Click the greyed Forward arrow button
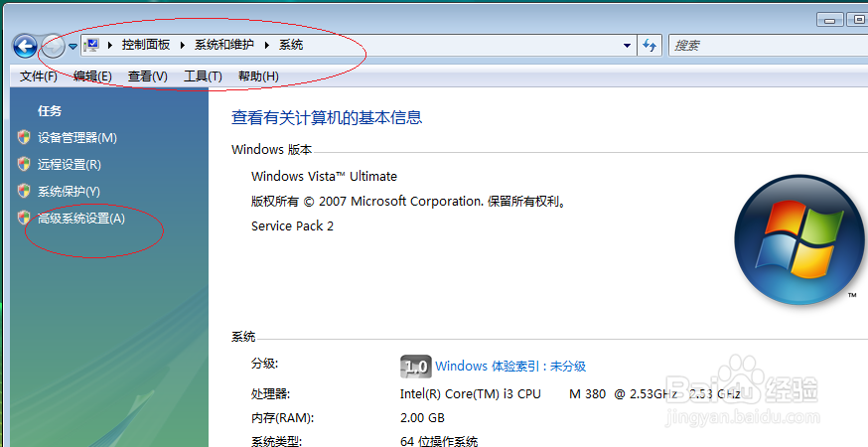Screen dimensions: 868x447 pos(54,46)
